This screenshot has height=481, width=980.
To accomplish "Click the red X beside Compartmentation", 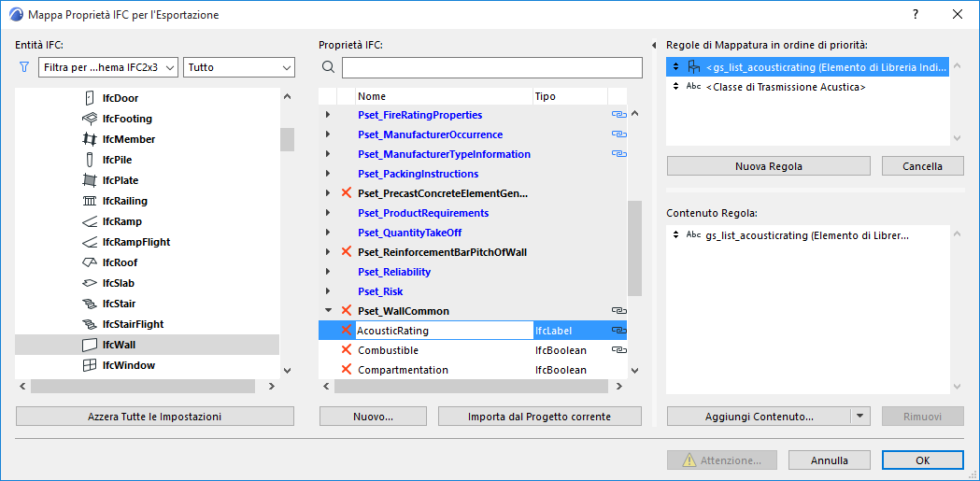I will click(347, 370).
